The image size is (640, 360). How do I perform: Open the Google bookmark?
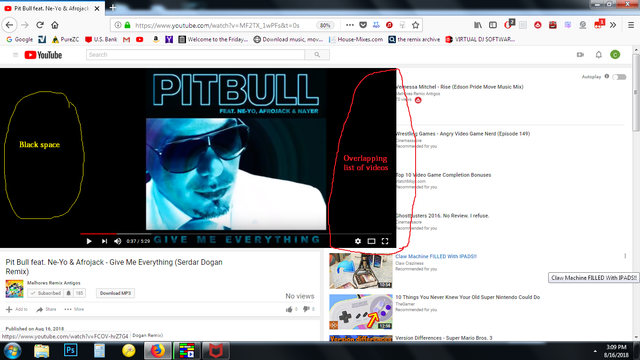click(20, 40)
